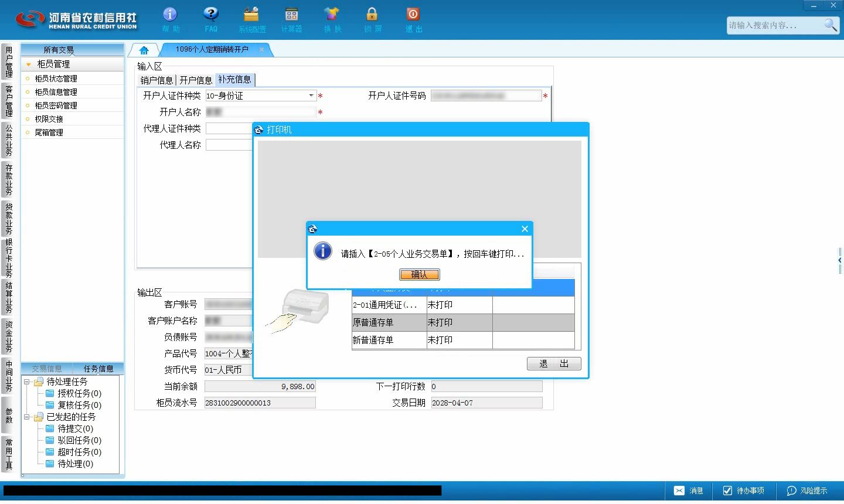Open the 银行卡业务 side tab

tap(8, 258)
